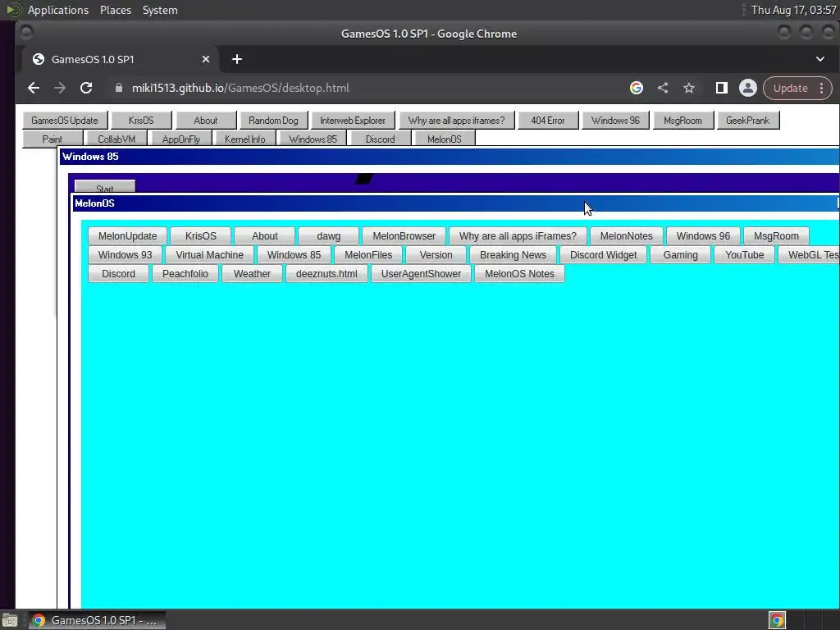Open the Places menu
Screen dimensions: 840x630
115,10
